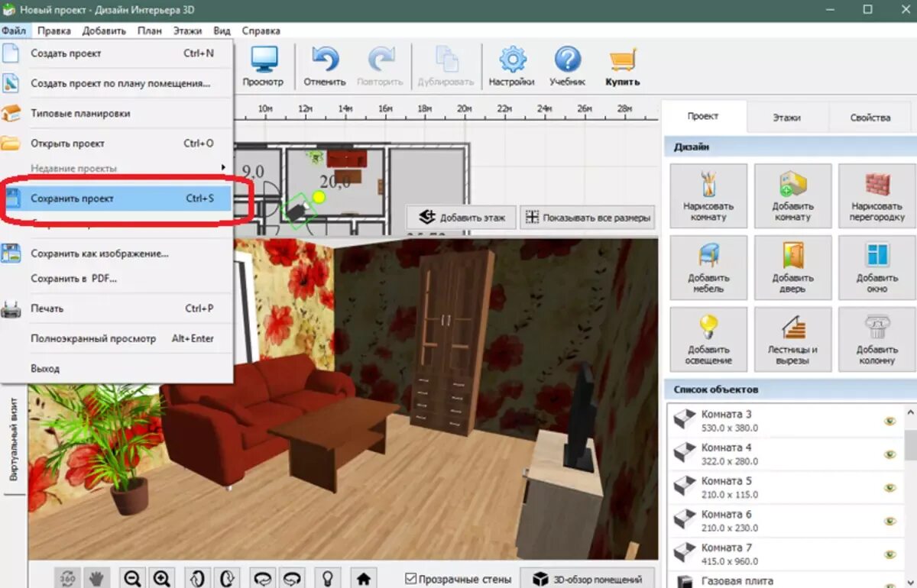Expand Недавние проекты submenu

click(116, 168)
